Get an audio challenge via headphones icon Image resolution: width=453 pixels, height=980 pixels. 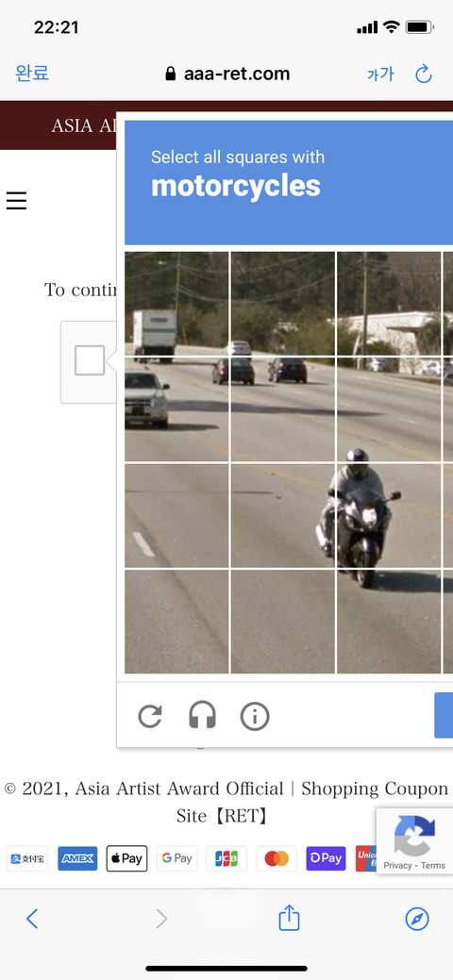point(202,716)
